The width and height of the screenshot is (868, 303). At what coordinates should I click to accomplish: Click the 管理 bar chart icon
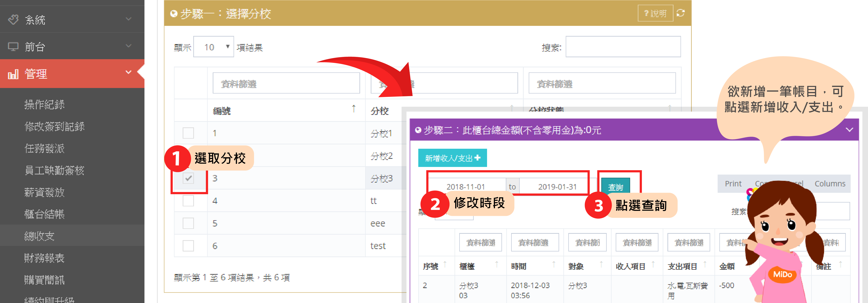[x=13, y=74]
